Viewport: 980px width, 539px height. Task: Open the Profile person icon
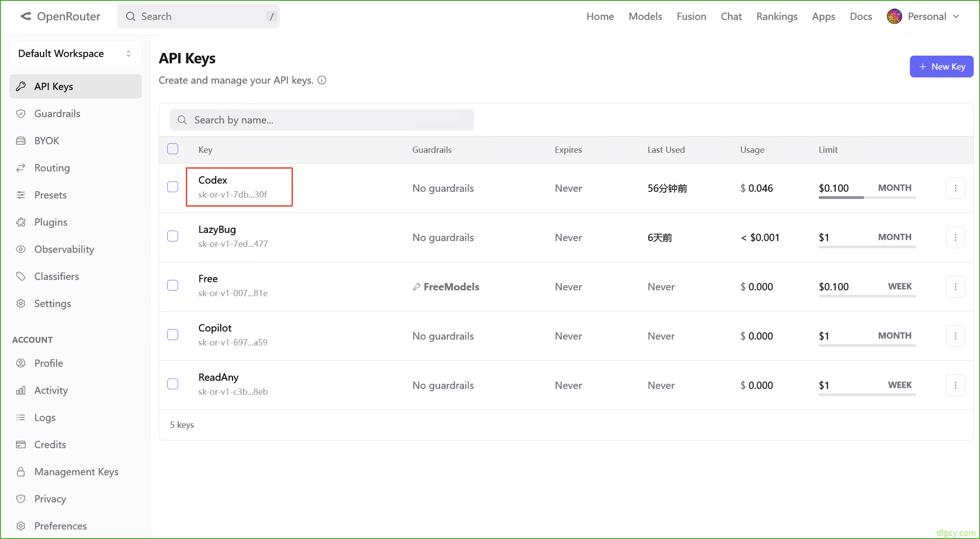[21, 363]
